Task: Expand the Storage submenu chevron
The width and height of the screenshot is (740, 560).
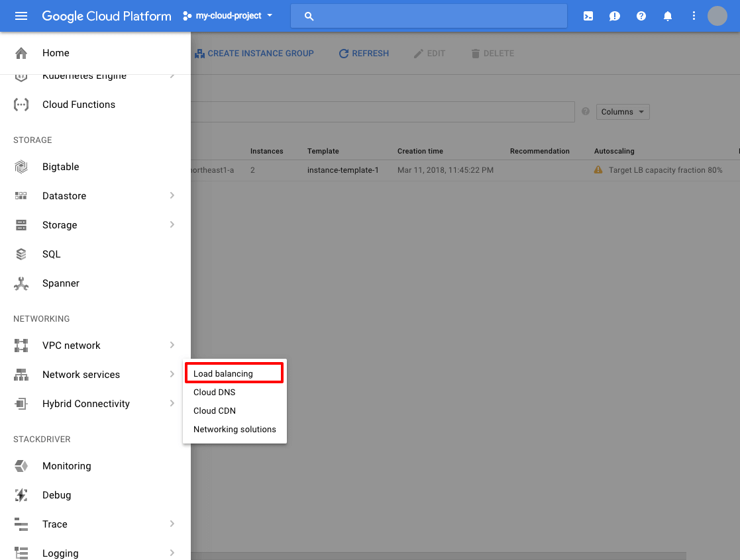Action: 172,225
